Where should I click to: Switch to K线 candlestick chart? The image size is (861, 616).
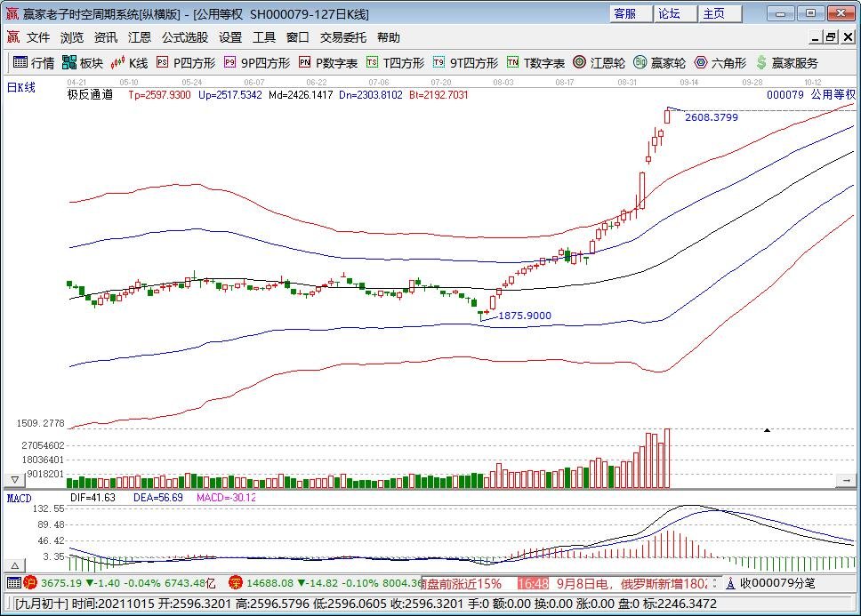pos(129,63)
